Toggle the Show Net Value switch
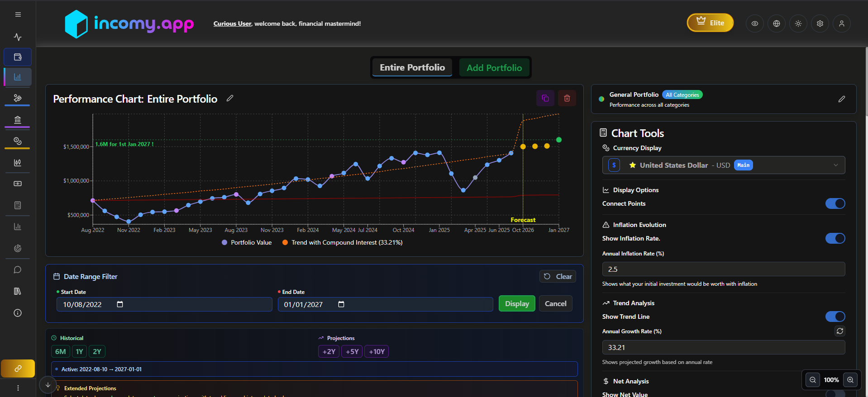 (835, 394)
